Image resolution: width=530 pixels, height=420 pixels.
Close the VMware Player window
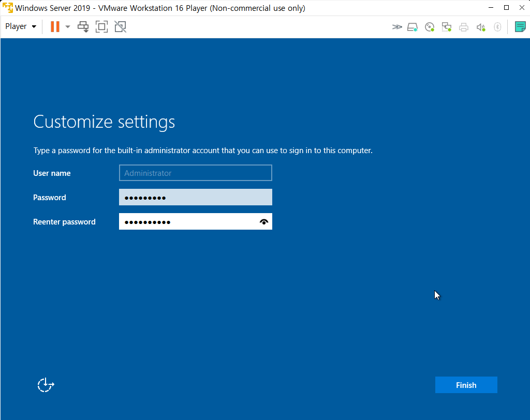click(x=522, y=8)
